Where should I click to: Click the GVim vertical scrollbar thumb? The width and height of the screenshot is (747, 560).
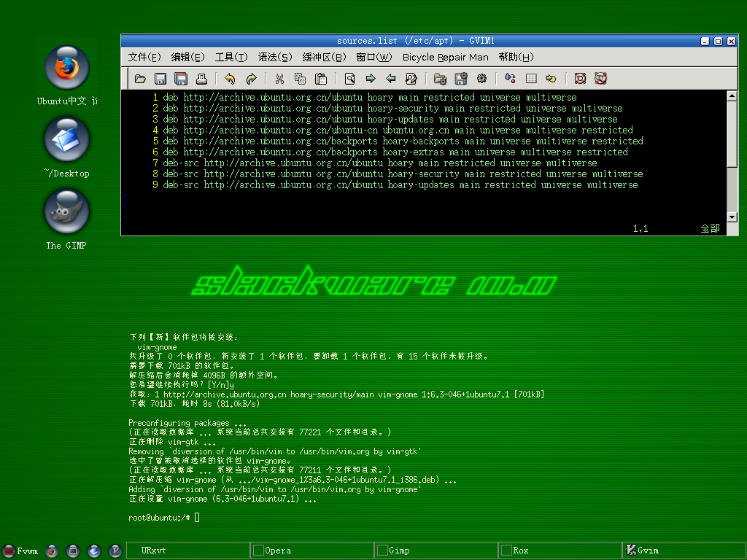pos(732,134)
